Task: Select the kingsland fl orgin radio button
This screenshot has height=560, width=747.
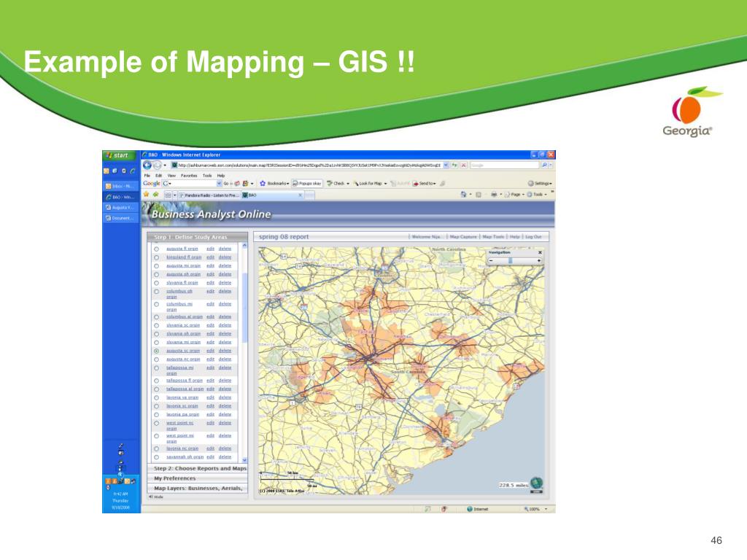Action: [x=156, y=257]
